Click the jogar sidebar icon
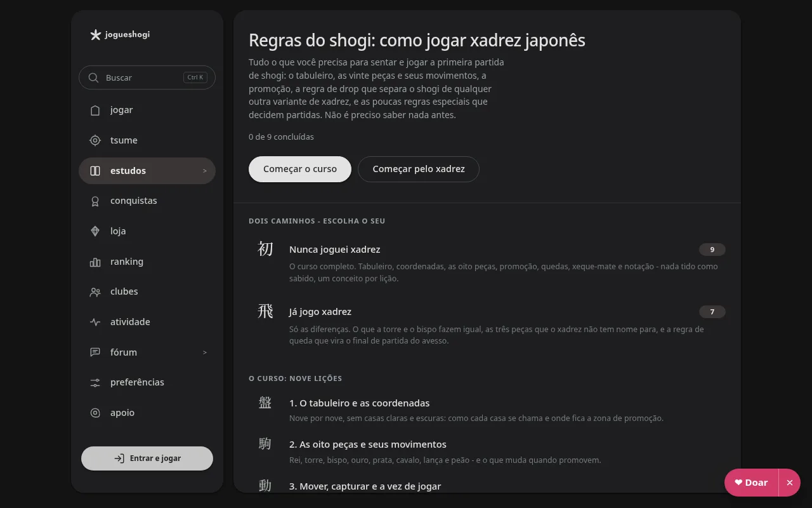Image resolution: width=812 pixels, height=508 pixels. point(95,110)
